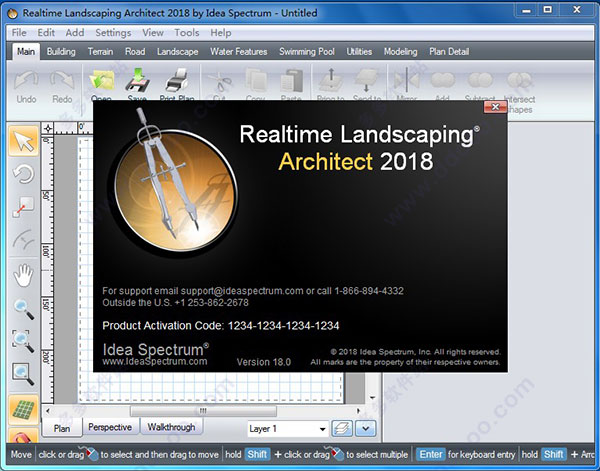Select the Rotate tool in left toolbar
Viewport: 600px width, 471px height.
[23, 174]
